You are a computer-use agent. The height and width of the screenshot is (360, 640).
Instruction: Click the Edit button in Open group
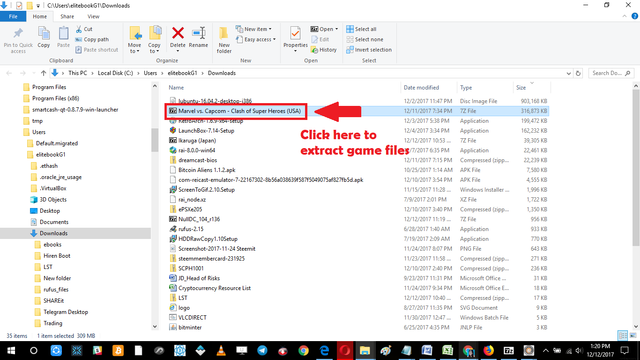click(320, 39)
